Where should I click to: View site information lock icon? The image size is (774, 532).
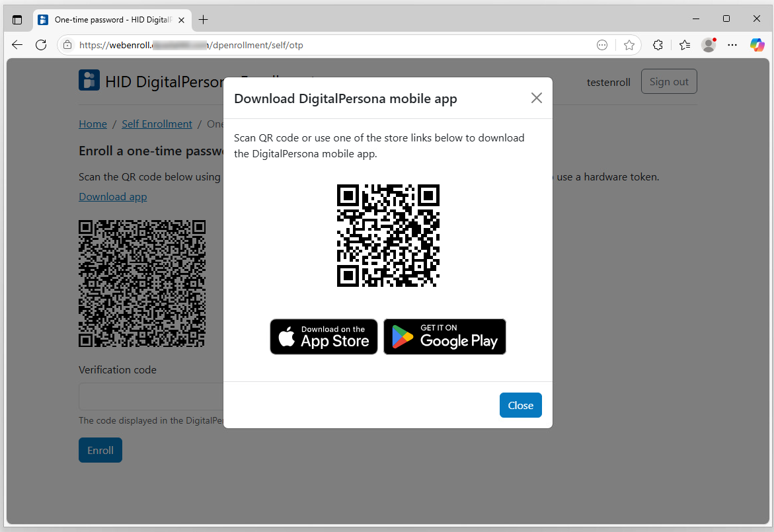[68, 46]
